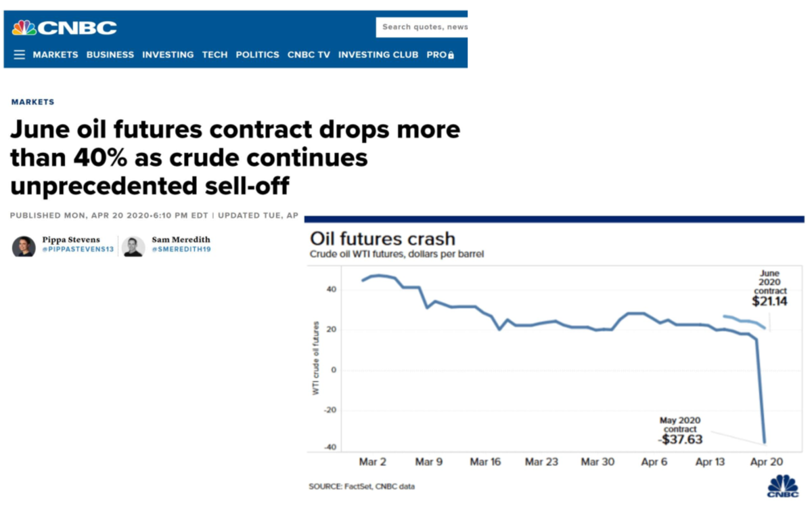Open the @PIPPASTEVENS13 handle link
The height and width of the screenshot is (508, 812).
coord(78,250)
